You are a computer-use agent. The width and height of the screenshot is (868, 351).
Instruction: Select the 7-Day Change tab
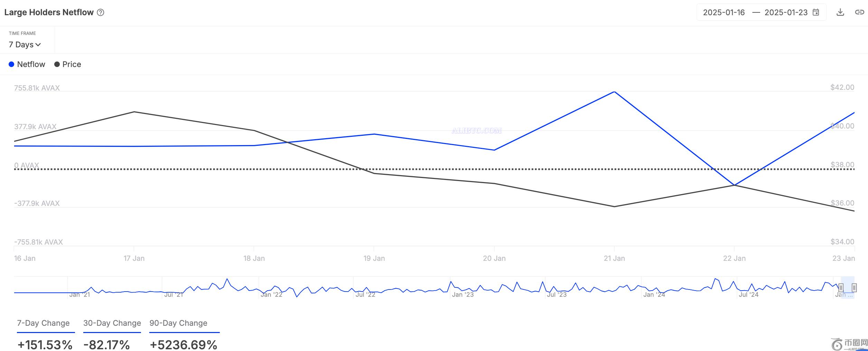coord(44,323)
